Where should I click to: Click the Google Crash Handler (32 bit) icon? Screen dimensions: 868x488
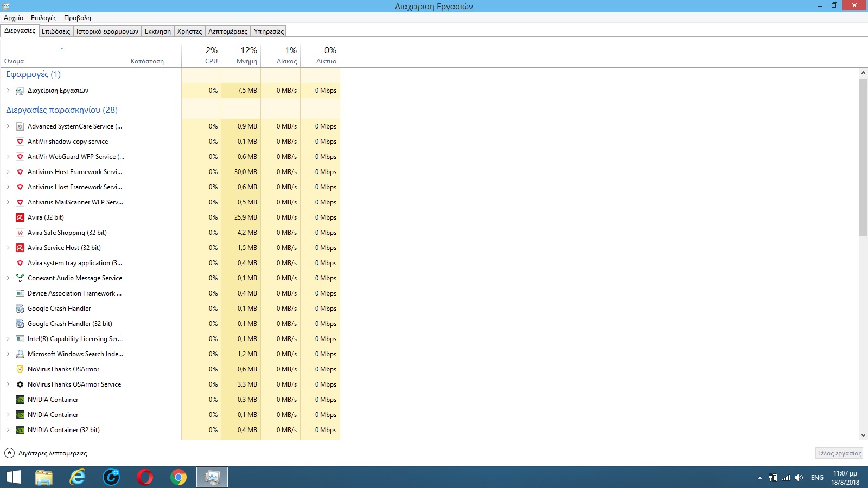tap(20, 324)
